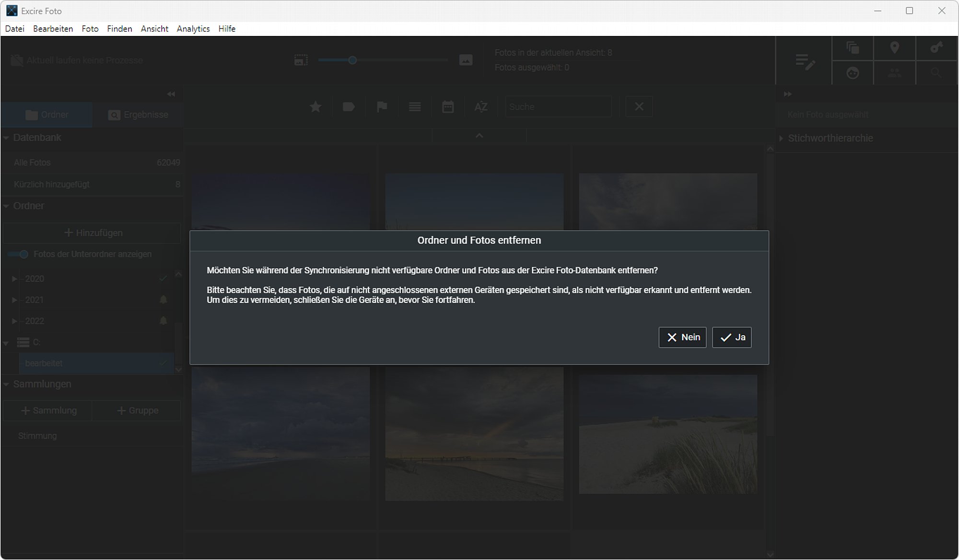Click the camera-off process status icon

click(17, 60)
